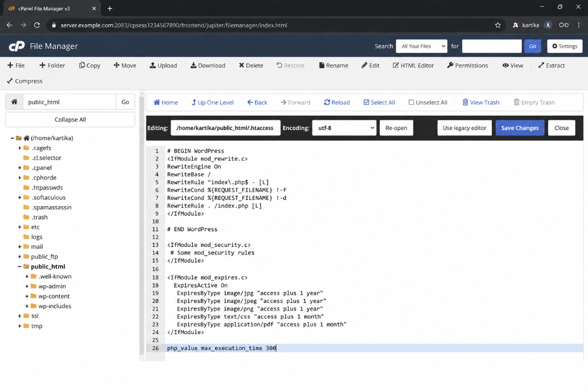
Task: Select the .trash folder in tree
Action: pos(39,217)
